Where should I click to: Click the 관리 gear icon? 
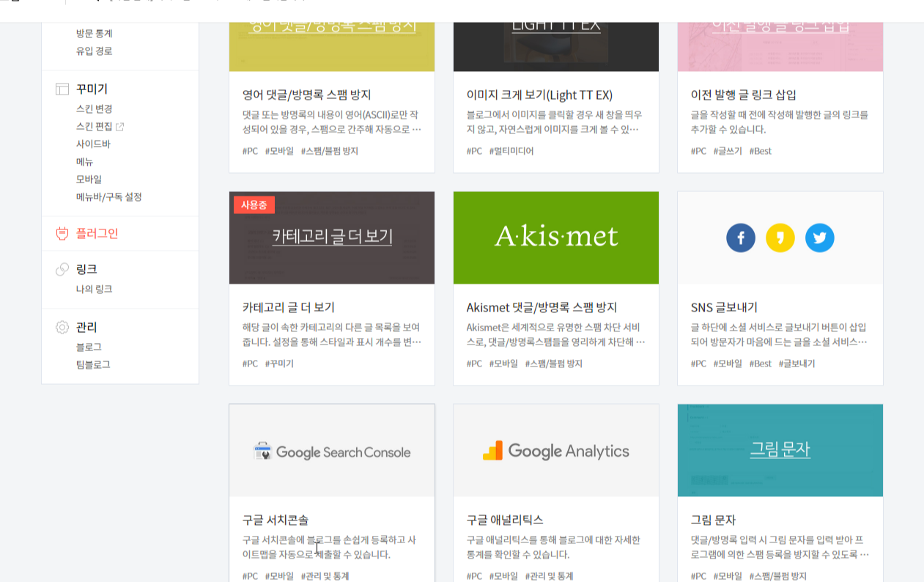coord(62,327)
